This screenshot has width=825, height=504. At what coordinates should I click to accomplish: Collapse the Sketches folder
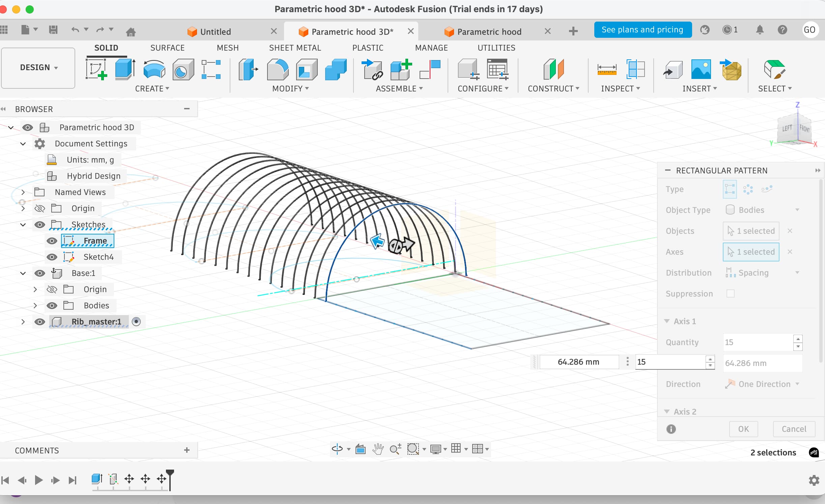(x=23, y=225)
